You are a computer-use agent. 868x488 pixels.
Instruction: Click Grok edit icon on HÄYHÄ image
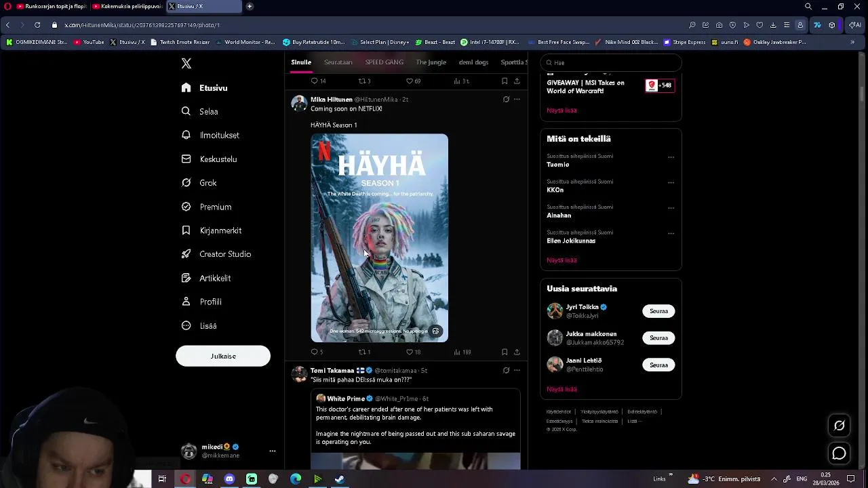(435, 331)
